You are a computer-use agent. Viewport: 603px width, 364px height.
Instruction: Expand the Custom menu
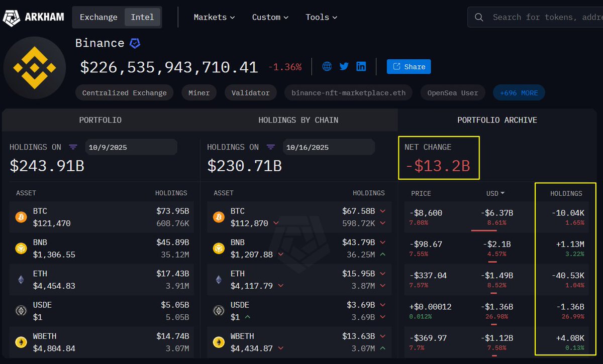tap(270, 17)
